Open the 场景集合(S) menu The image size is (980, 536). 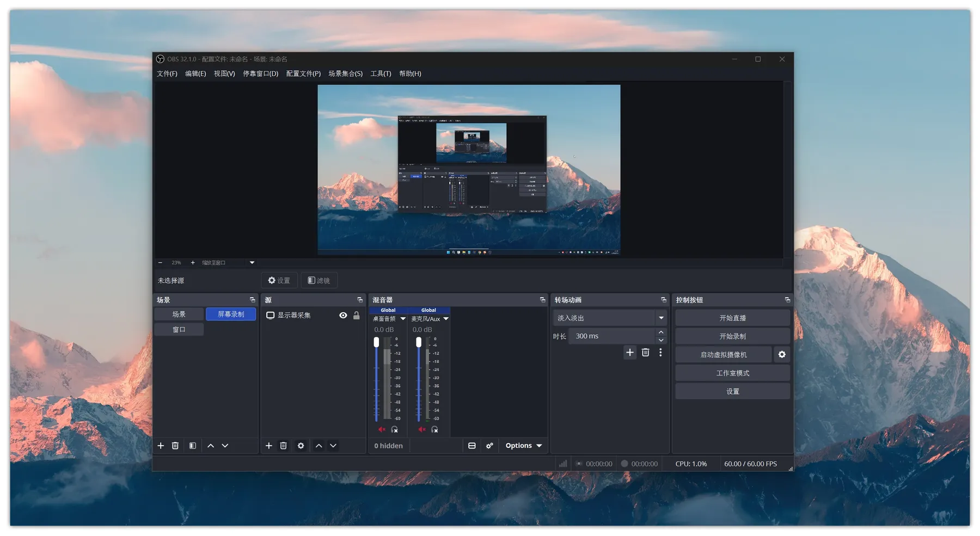point(345,73)
